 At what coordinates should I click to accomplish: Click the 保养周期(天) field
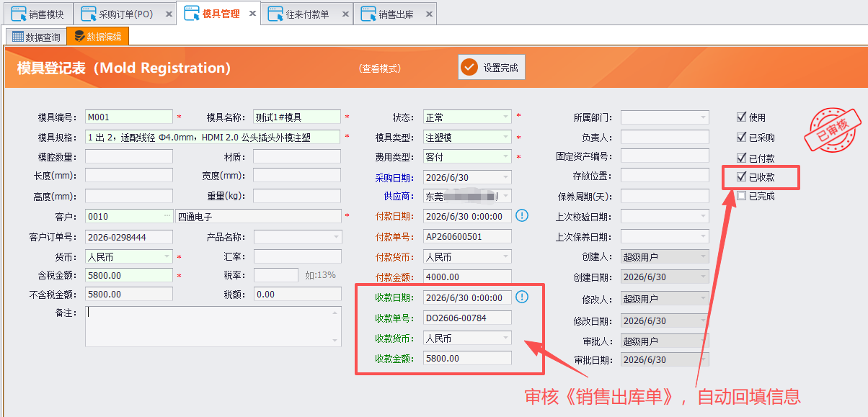[665, 196]
